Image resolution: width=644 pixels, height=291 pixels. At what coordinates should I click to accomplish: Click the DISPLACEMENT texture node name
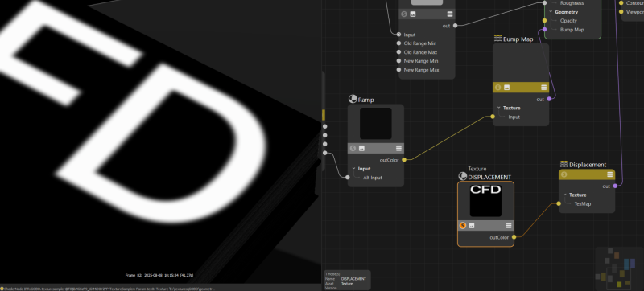489,177
